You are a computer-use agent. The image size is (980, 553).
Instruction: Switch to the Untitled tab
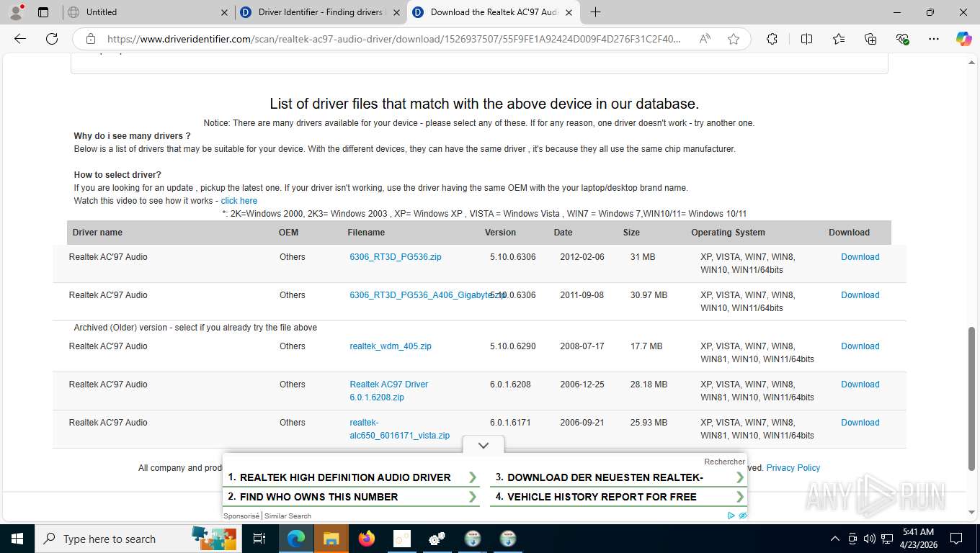[147, 12]
